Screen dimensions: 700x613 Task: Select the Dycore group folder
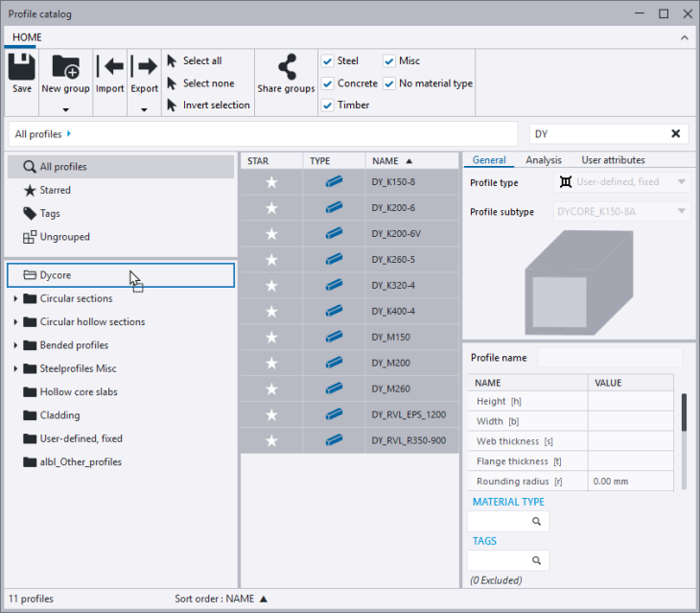(121, 275)
